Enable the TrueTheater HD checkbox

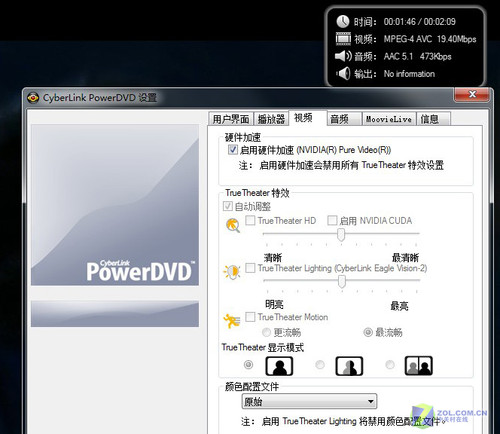coord(250,220)
